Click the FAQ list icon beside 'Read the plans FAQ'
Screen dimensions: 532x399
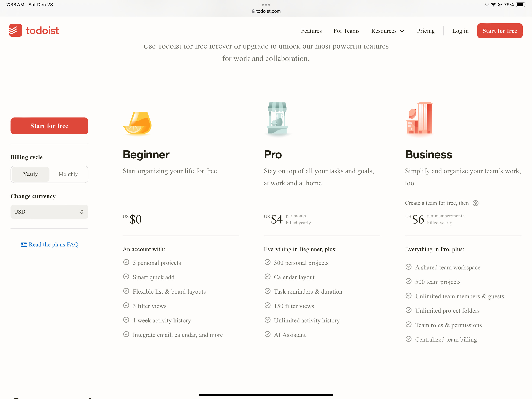click(24, 244)
